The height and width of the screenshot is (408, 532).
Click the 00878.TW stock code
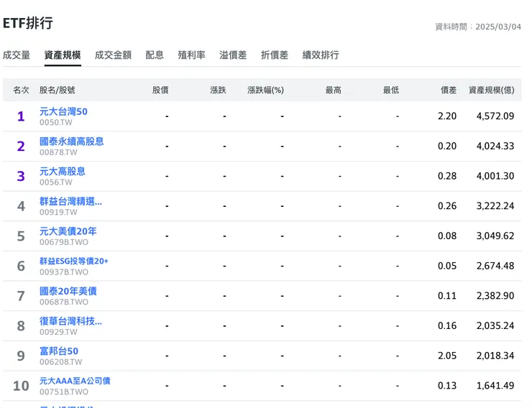coord(58,152)
